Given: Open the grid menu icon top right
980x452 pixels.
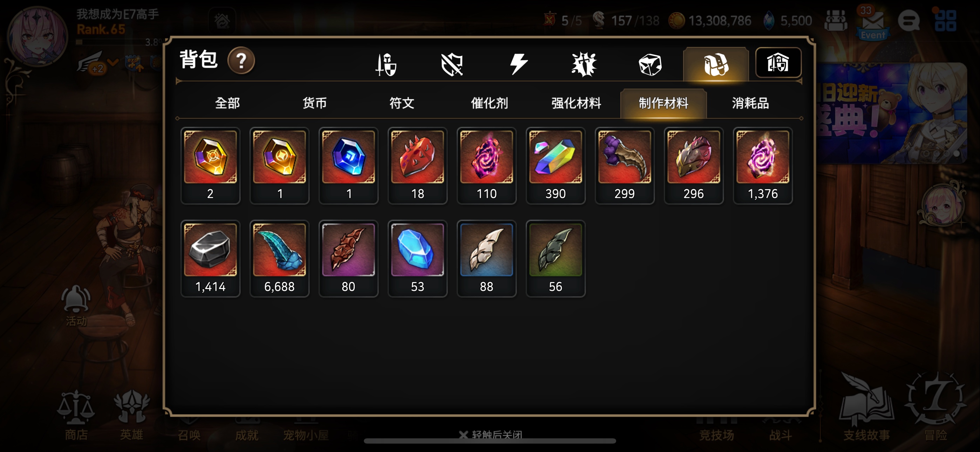Looking at the screenshot, I should (x=945, y=20).
